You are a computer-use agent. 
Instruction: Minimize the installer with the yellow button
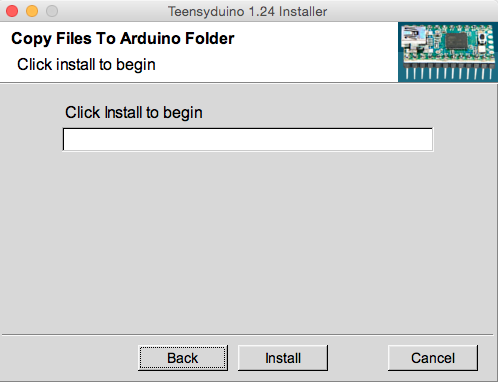(x=32, y=11)
